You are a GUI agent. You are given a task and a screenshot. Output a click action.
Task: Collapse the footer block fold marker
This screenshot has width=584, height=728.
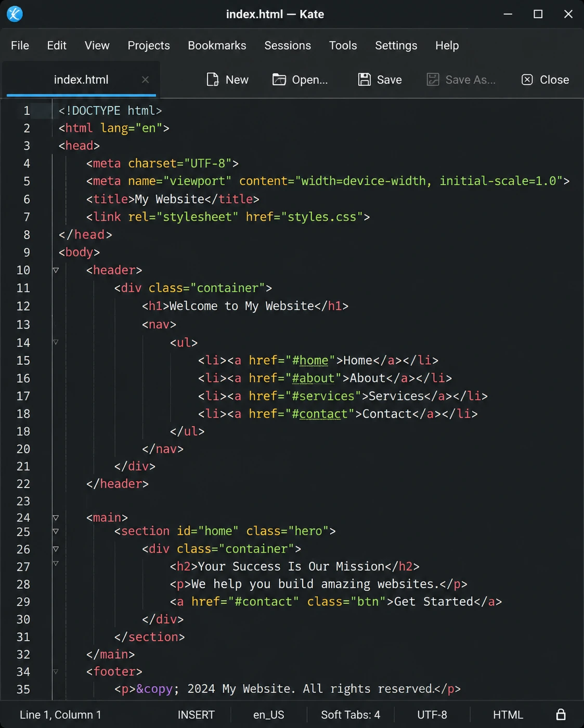point(56,672)
